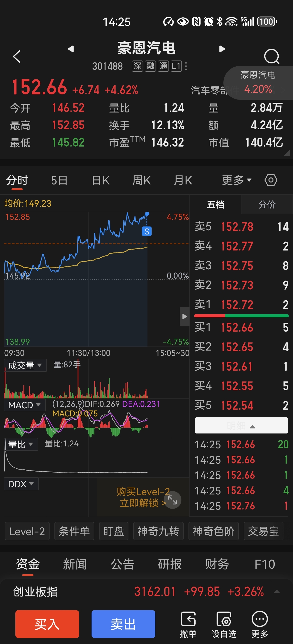Switch to the next stock arrow
293x644 pixels.
click(222, 49)
